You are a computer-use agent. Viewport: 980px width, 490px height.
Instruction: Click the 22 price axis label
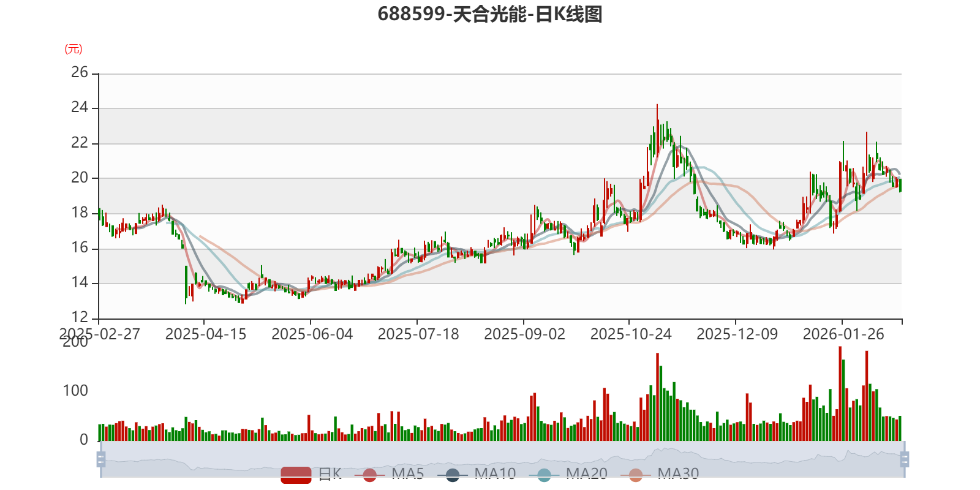click(80, 143)
